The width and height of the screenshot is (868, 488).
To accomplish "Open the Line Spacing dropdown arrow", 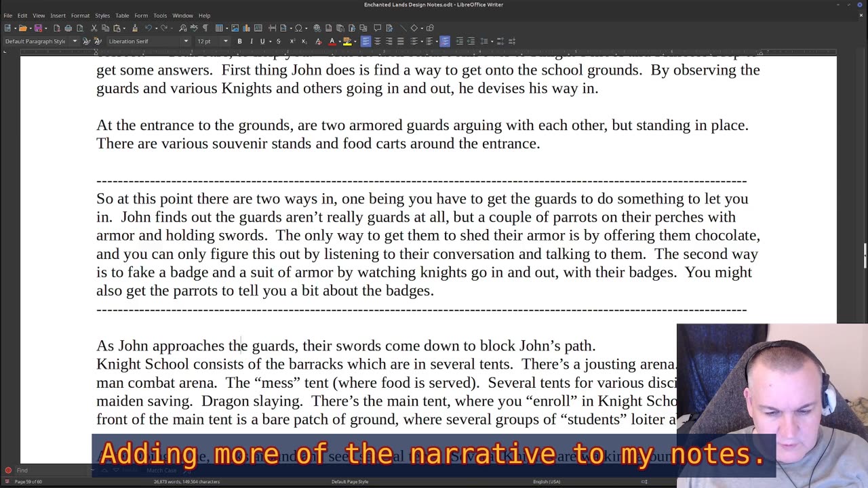I will coord(492,41).
